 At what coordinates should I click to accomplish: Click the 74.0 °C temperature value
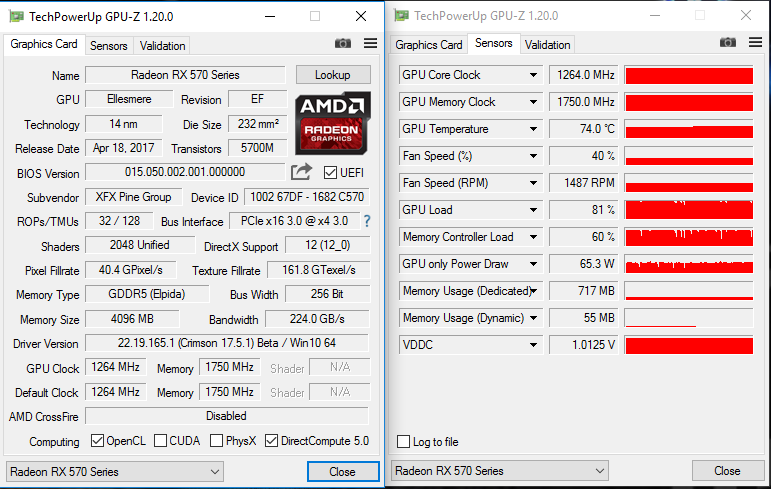(583, 129)
